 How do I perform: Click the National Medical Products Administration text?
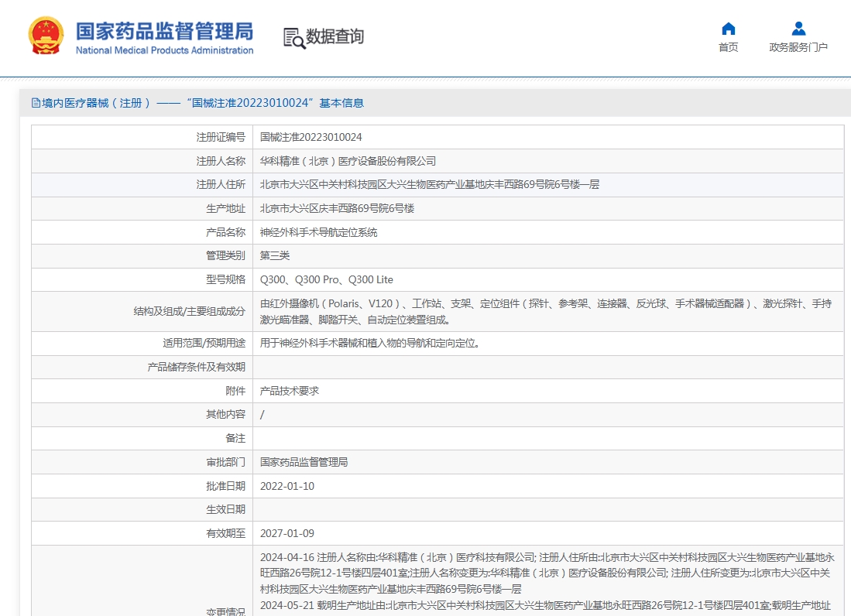point(164,50)
